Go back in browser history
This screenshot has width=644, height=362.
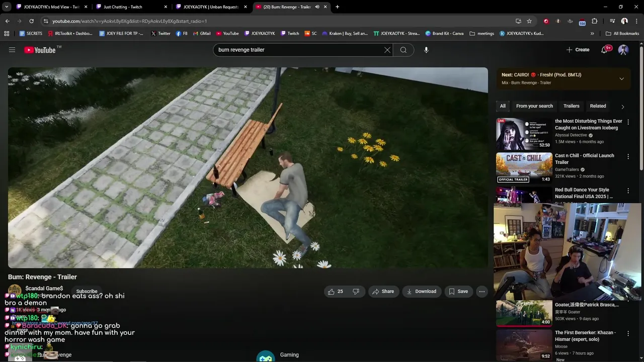(7, 21)
